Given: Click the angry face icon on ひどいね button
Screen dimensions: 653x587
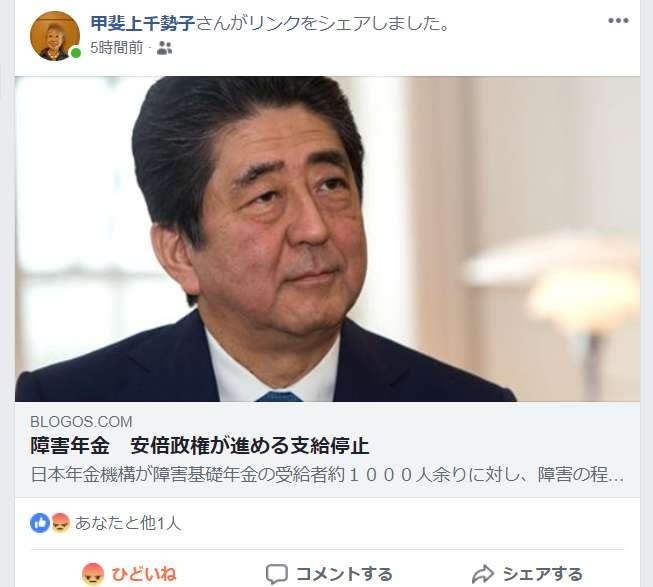Looking at the screenshot, I should click(x=92, y=574).
